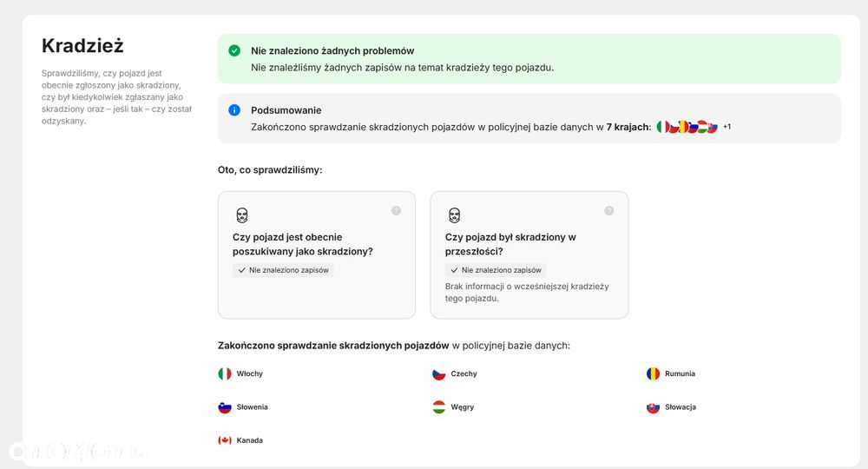The image size is (868, 469).
Task: Click the thief mask icon in the currently-wanted card
Action: (242, 215)
